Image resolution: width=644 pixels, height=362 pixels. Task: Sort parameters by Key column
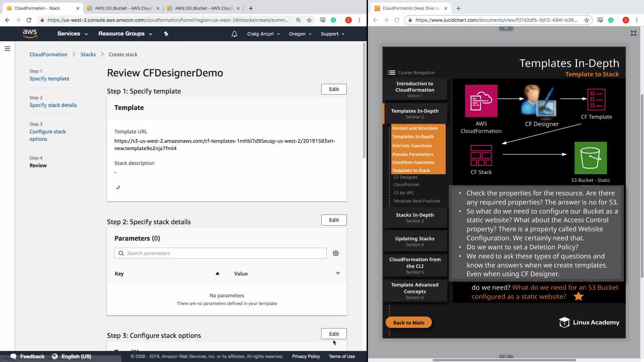click(x=217, y=274)
